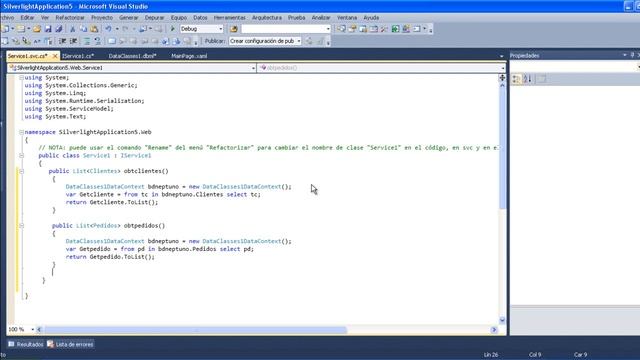Click the green Excel-like start page icon
This screenshot has height=360, width=640.
click(395, 29)
